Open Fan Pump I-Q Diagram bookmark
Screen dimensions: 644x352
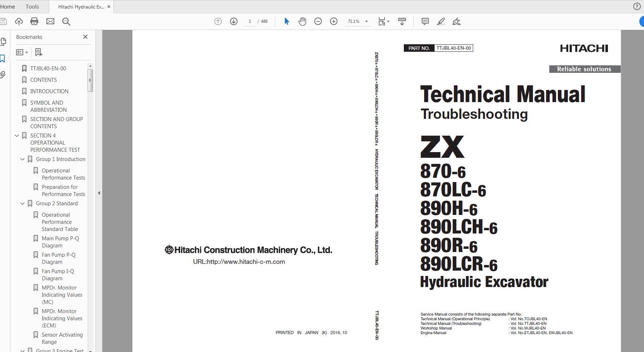tap(58, 275)
